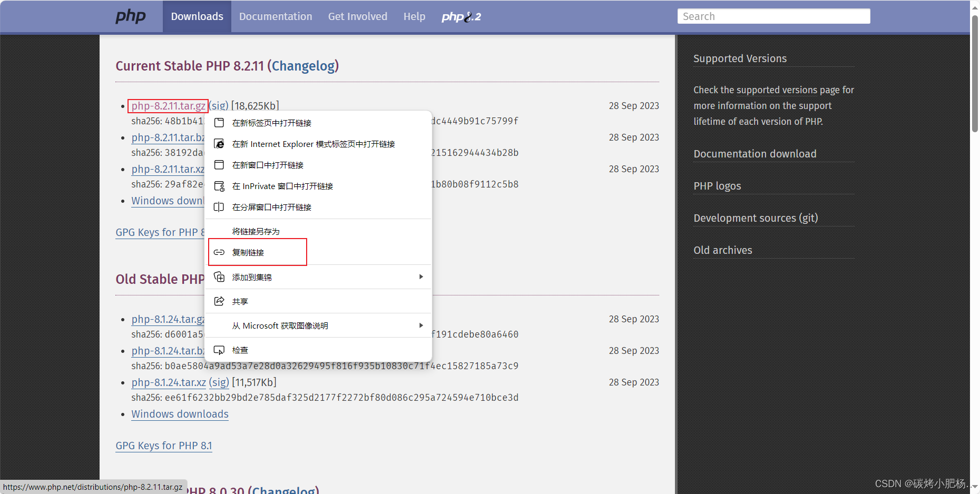Screen dimensions: 980x494
Task: Click the php logo in the header
Action: [131, 16]
